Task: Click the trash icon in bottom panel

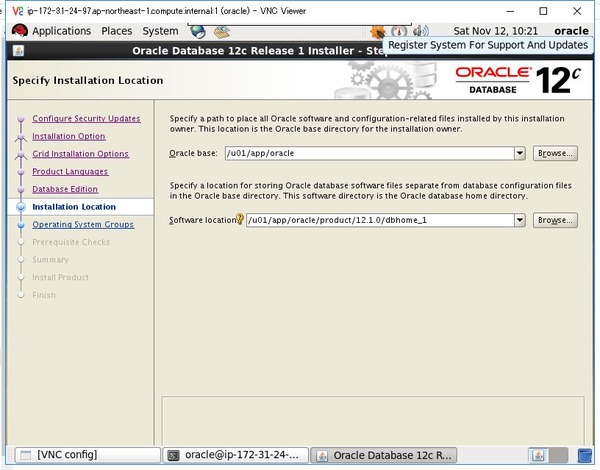Action: 584,455
